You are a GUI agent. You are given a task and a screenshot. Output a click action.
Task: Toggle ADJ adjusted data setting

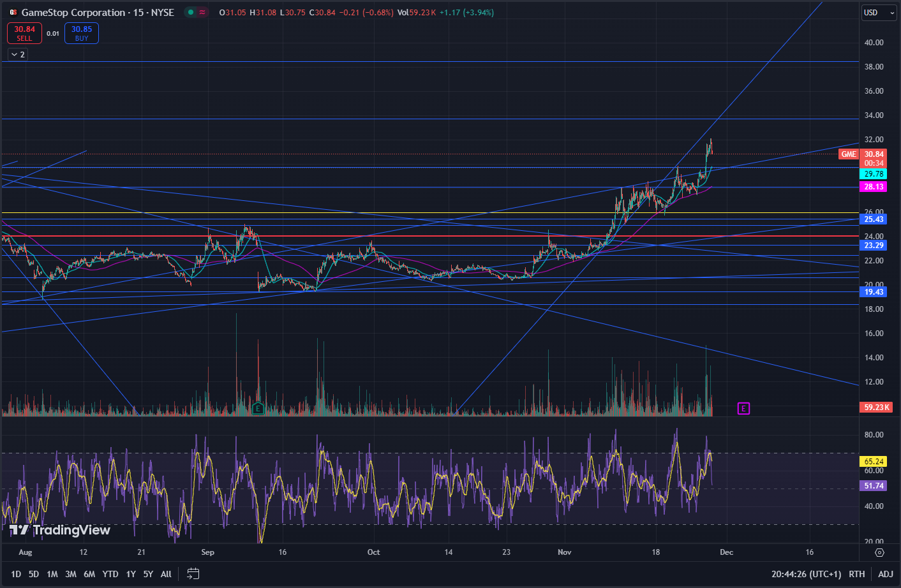(885, 574)
